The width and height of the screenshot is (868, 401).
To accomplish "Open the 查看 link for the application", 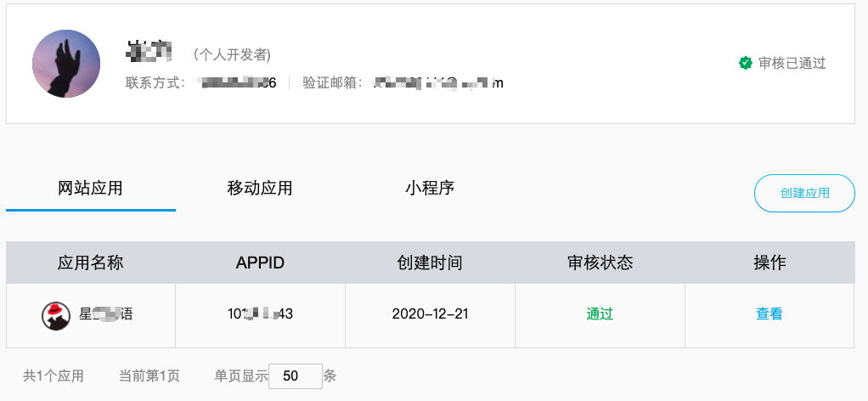I will (769, 314).
